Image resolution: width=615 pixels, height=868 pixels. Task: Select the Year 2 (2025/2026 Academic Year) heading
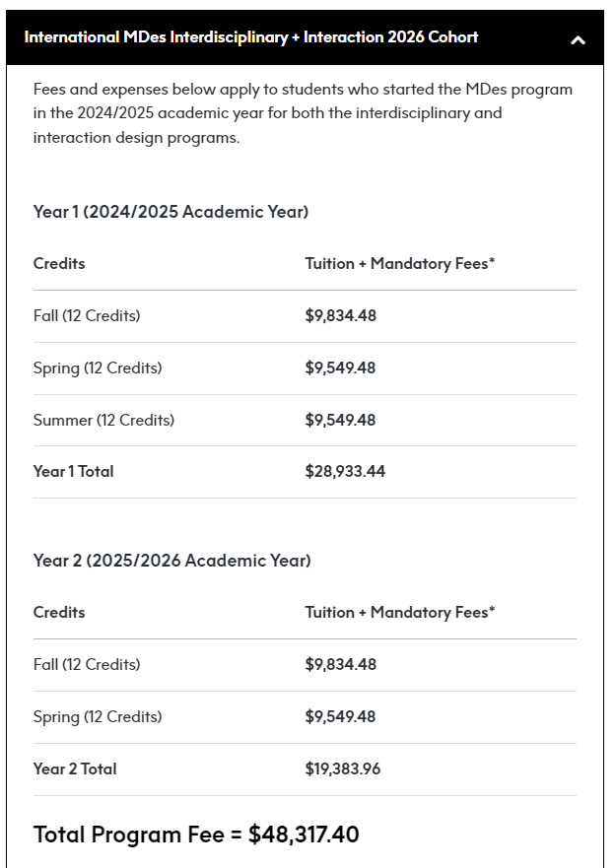(x=171, y=561)
